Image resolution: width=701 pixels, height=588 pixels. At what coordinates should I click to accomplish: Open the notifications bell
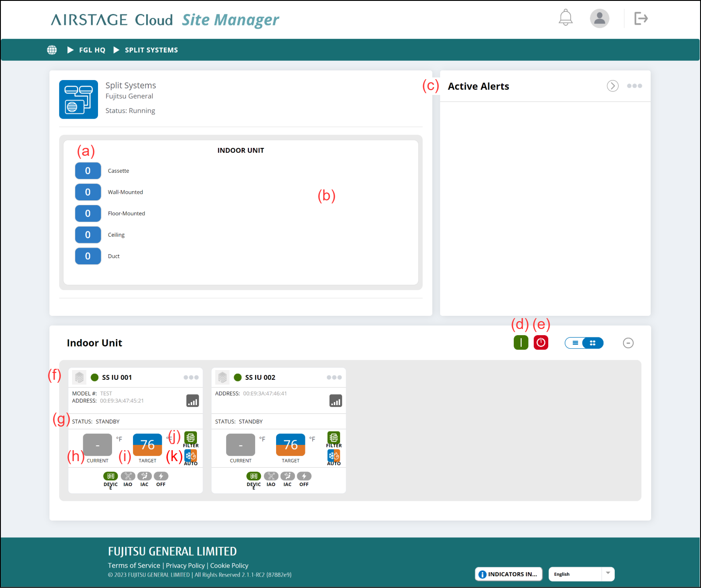click(x=565, y=18)
